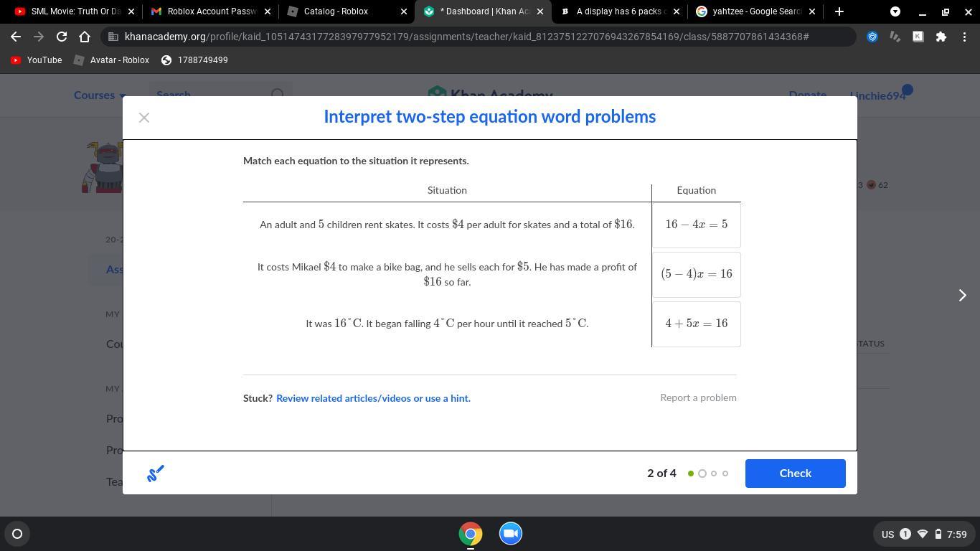
Task: Close the SML Movie tab
Action: click(x=131, y=11)
